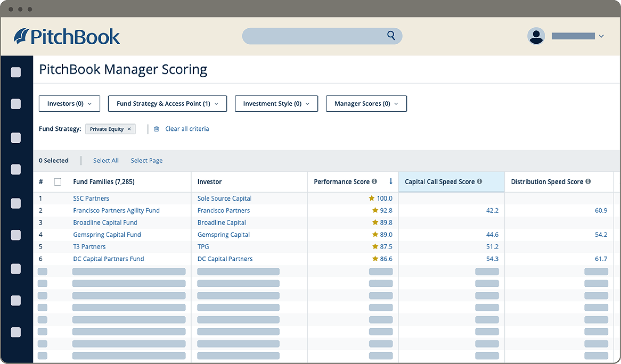Screen dimensions: 621x364
Task: Open T3 Partners fund link
Action: (89, 247)
